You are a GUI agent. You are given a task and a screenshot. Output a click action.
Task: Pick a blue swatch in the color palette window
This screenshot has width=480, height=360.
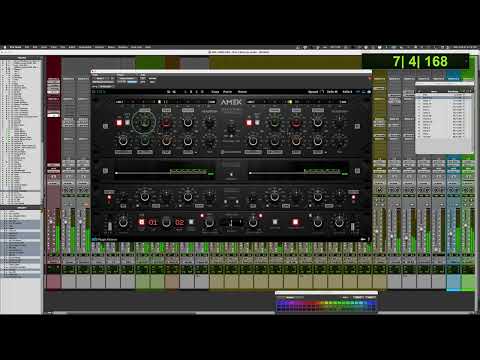tap(370, 303)
